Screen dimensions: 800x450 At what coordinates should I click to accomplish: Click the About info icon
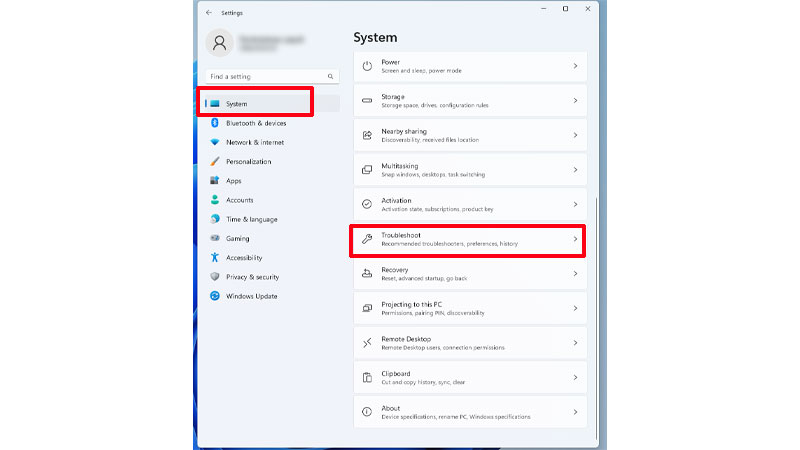[x=367, y=412]
